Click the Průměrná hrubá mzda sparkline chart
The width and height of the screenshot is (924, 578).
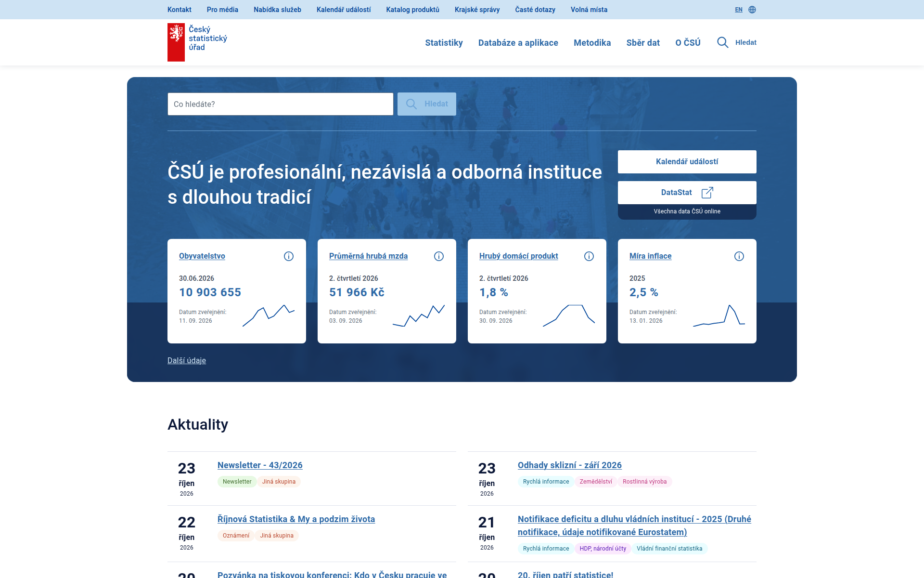(x=419, y=315)
